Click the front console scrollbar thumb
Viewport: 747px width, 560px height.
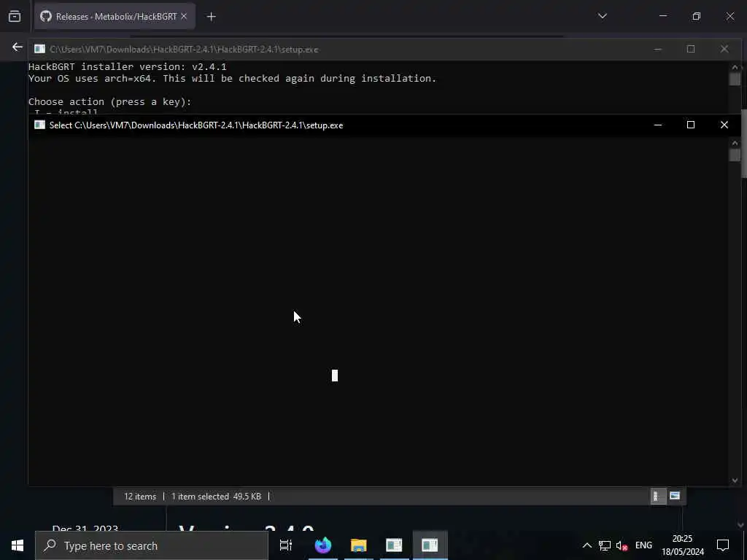coord(735,155)
